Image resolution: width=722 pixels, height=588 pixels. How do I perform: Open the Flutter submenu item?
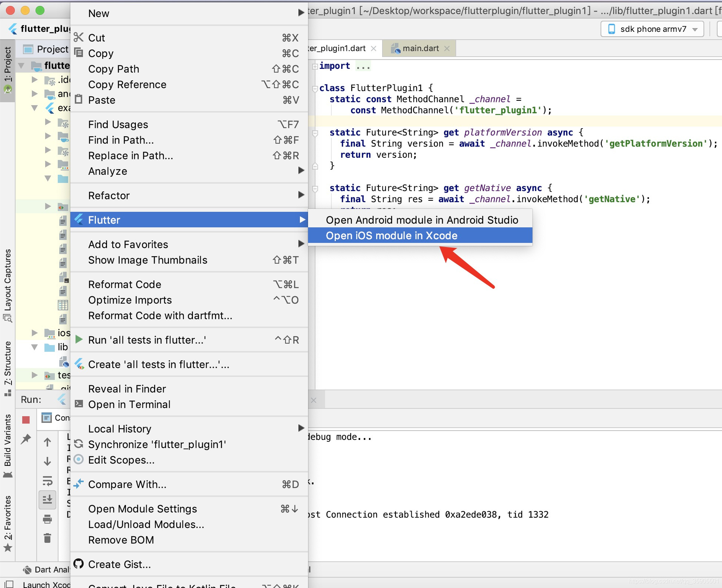click(189, 220)
